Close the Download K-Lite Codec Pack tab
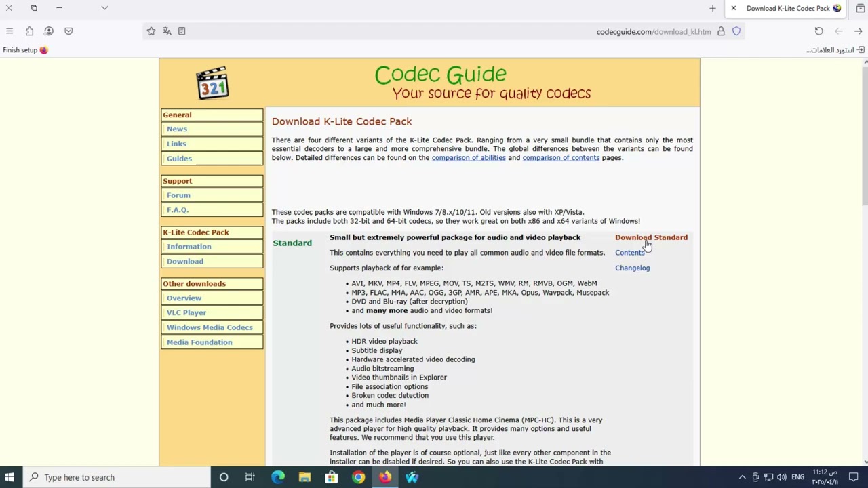 point(734,8)
